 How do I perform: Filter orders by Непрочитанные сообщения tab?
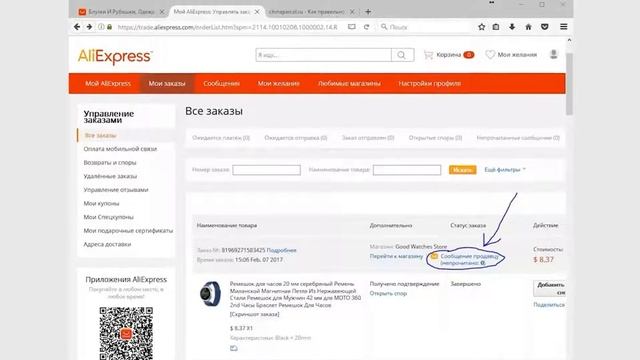click(x=518, y=138)
